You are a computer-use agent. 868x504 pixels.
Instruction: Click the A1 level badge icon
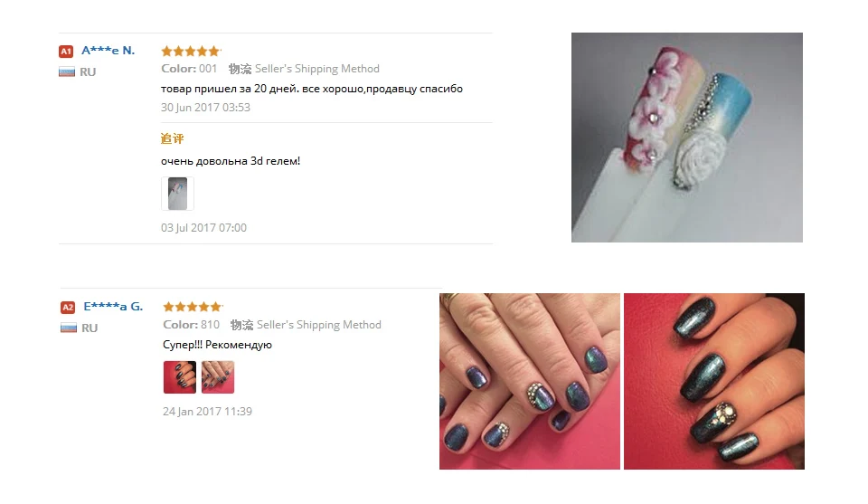pos(66,52)
